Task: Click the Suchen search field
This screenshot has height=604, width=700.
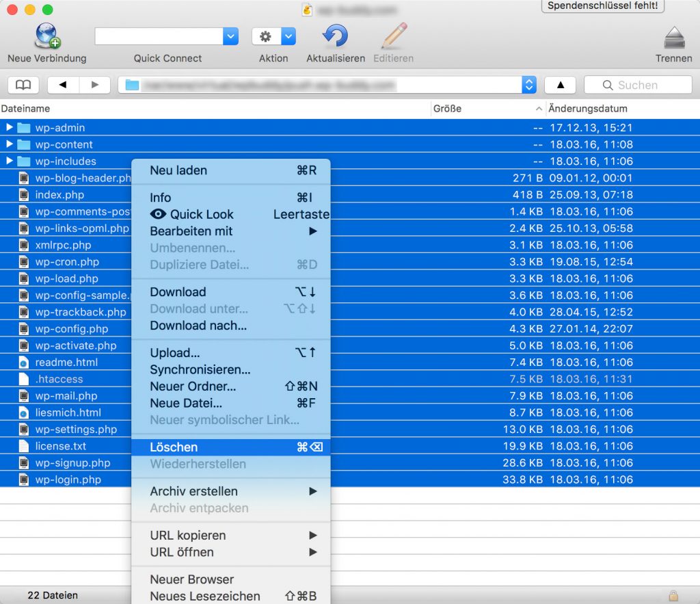Action: point(638,85)
